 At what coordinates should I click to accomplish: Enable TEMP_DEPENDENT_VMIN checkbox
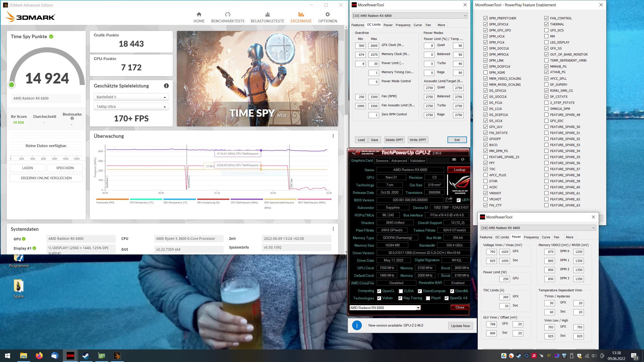546,60
